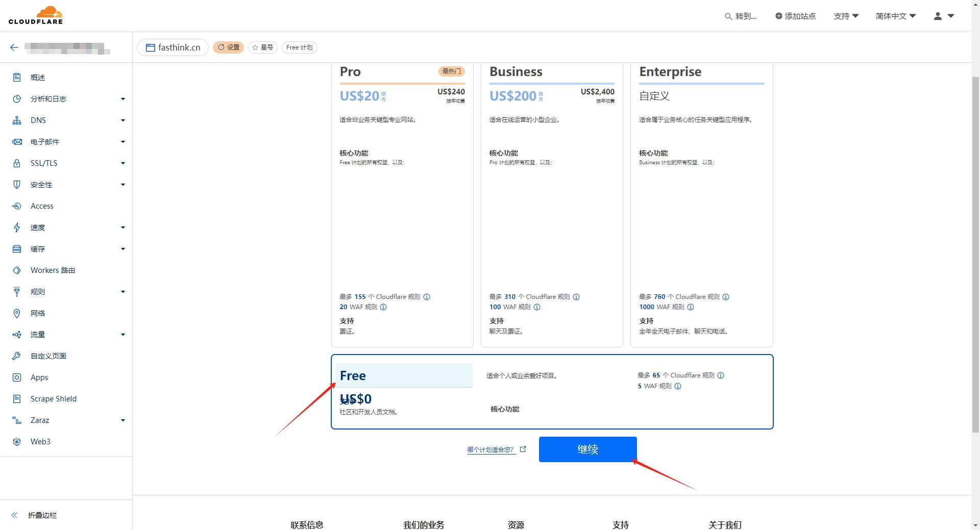This screenshot has height=530, width=980.
Task: Click the Network location pin icon
Action: pos(17,313)
